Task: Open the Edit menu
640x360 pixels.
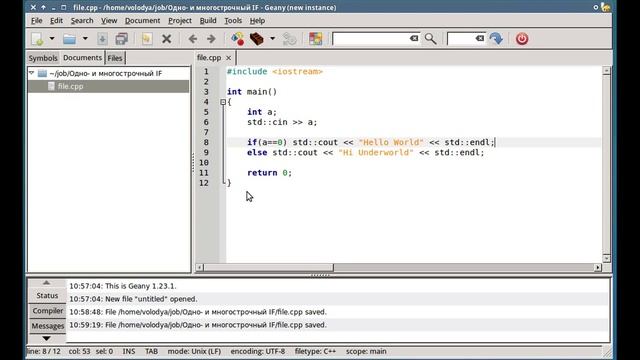Action: (x=56, y=20)
